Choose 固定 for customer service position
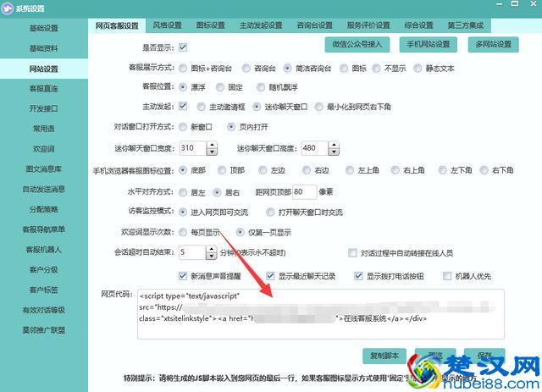 click(221, 86)
